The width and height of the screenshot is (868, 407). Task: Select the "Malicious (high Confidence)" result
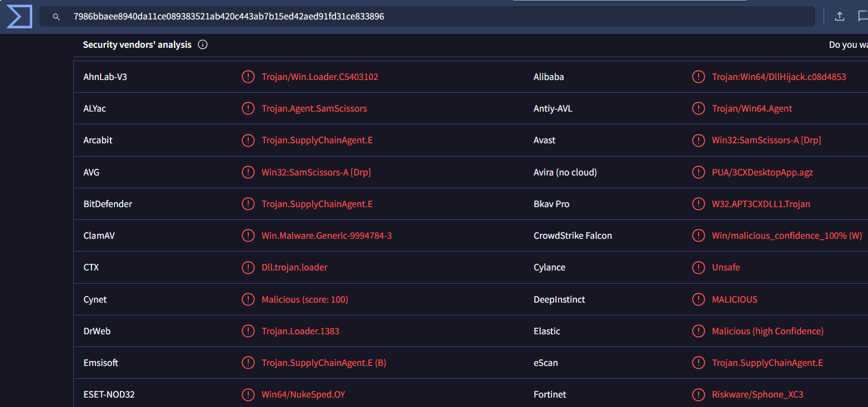click(x=767, y=331)
